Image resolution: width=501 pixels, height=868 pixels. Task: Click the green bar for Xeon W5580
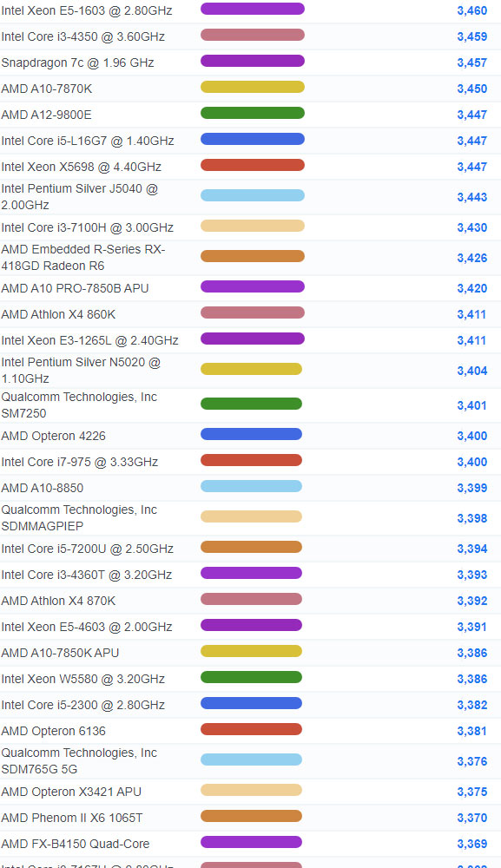pyautogui.click(x=251, y=677)
